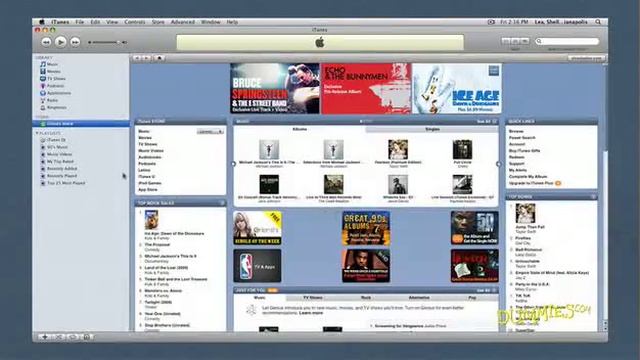640x360 pixels.
Task: Click Upgrade to iTunes Plus link
Action: (531, 183)
